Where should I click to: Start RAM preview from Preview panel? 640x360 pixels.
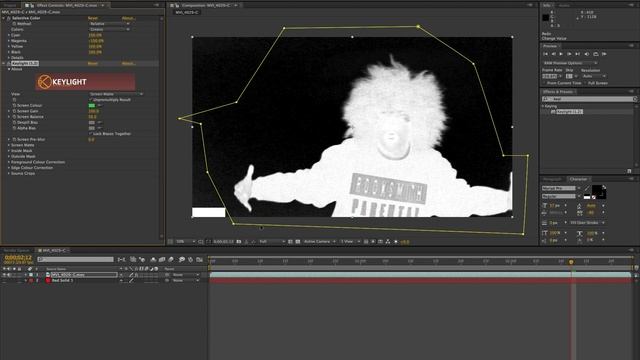pyautogui.click(x=604, y=54)
